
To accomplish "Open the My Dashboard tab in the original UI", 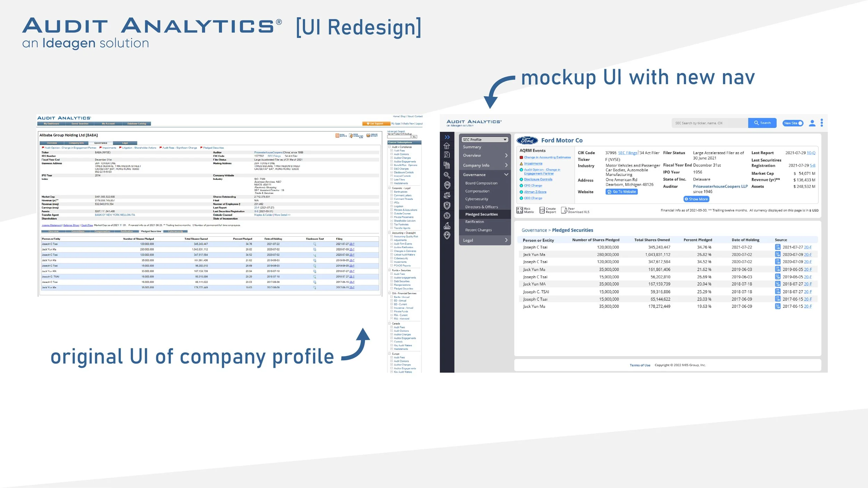I will coord(51,124).
